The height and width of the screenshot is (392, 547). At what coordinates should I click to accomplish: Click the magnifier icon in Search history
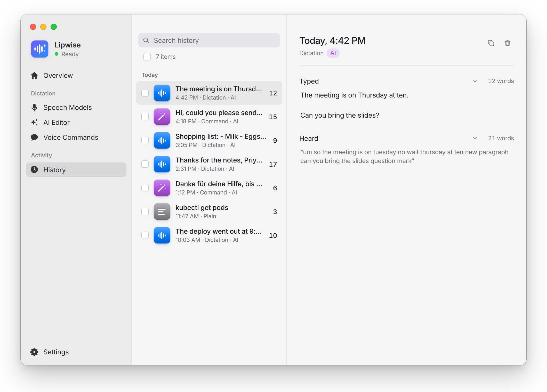tap(146, 40)
